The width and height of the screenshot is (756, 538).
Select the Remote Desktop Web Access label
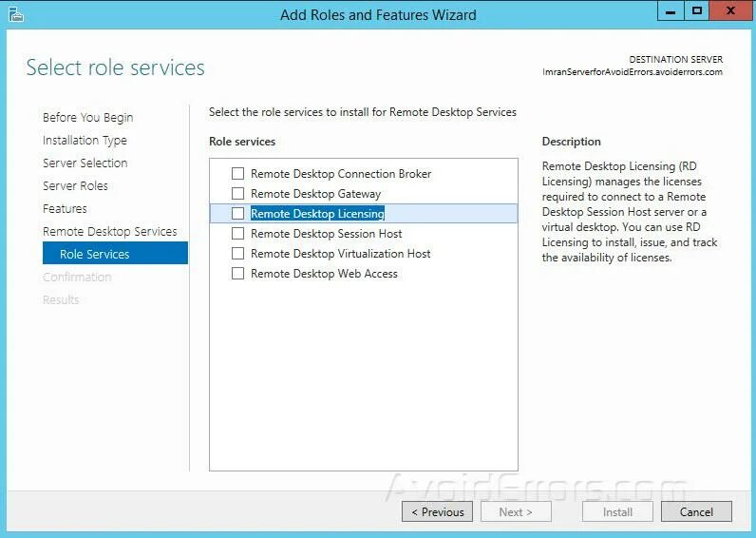(324, 274)
